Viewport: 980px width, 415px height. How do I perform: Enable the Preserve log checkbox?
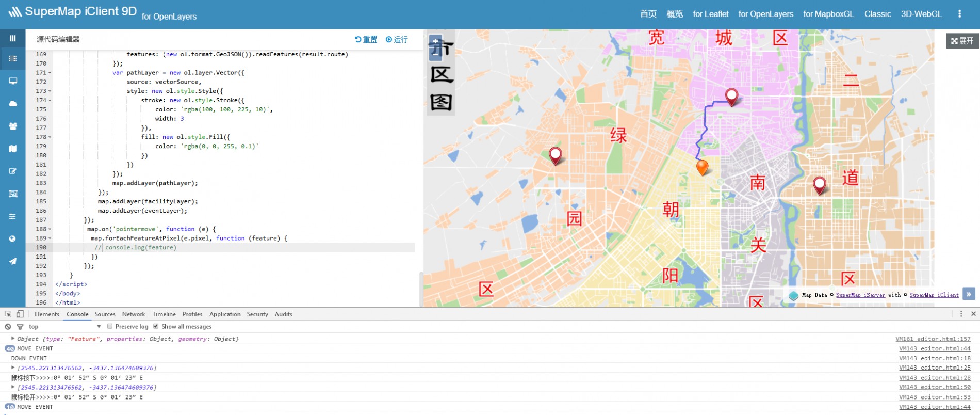(110, 326)
